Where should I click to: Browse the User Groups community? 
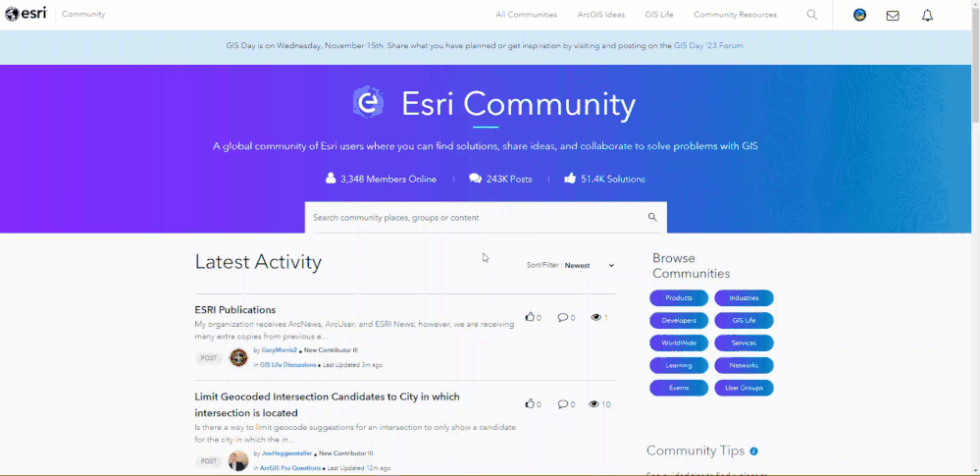tap(744, 388)
